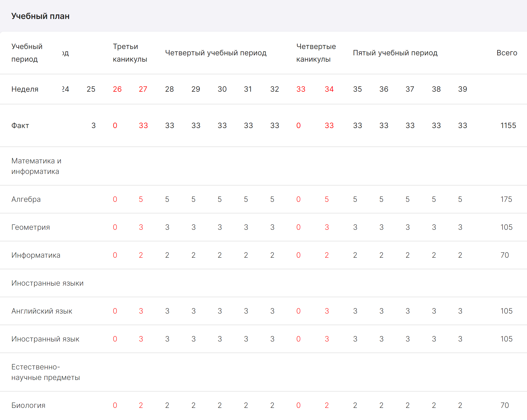Click Английский язык value under week 30
Image resolution: width=527 pixels, height=420 pixels.
click(220, 311)
